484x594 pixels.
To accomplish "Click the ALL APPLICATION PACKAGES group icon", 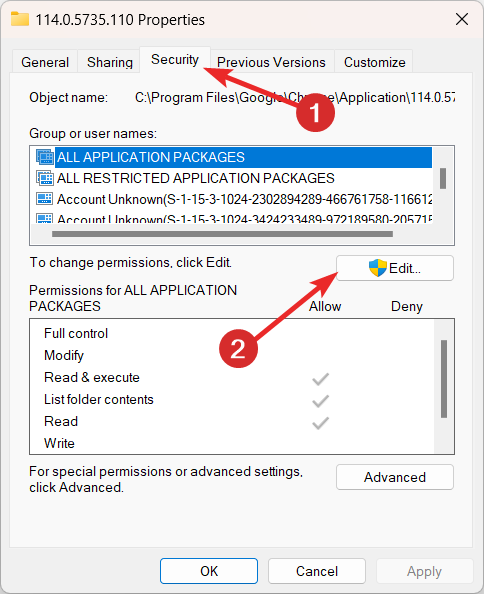I will [x=45, y=157].
